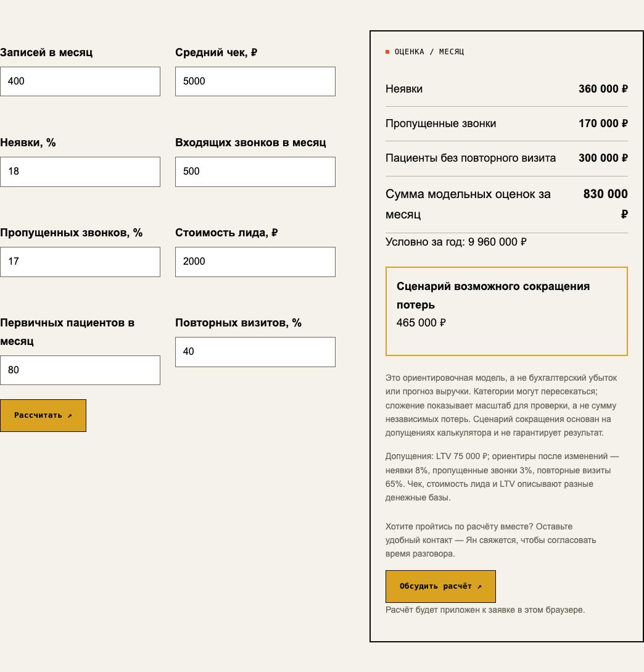The width and height of the screenshot is (644, 672).
Task: Focus the Записей в месяц input field
Action: (80, 81)
